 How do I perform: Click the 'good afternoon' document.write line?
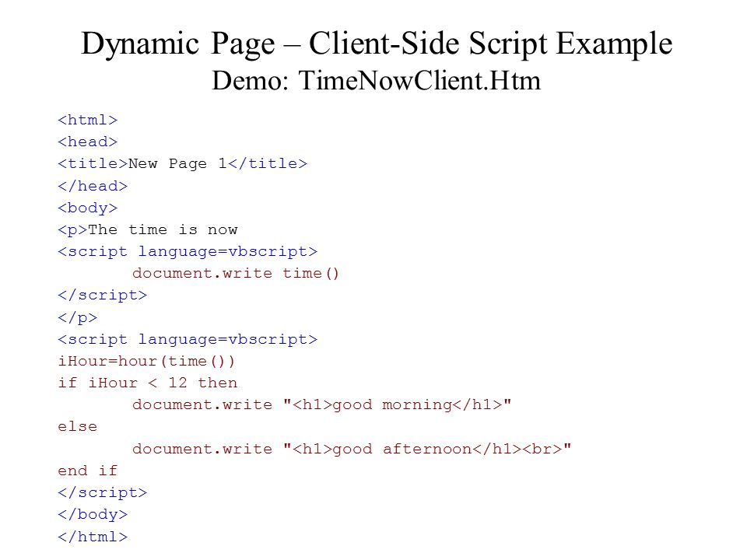pyautogui.click(x=352, y=449)
